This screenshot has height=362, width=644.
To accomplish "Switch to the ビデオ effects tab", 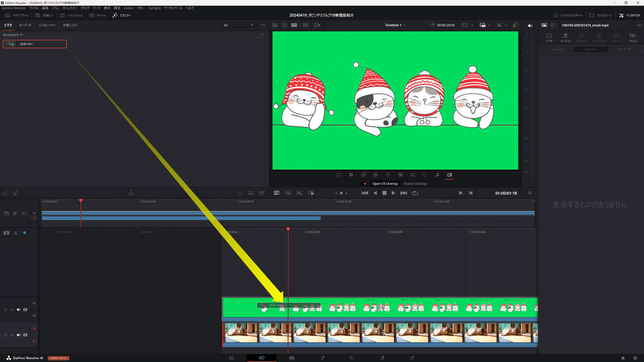I will coord(8,25).
